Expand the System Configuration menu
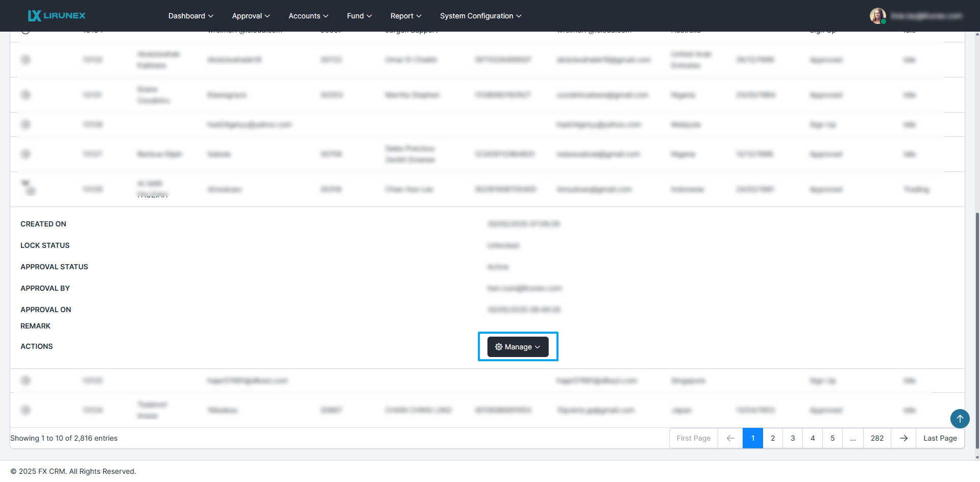The height and width of the screenshot is (482, 980). coord(480,16)
